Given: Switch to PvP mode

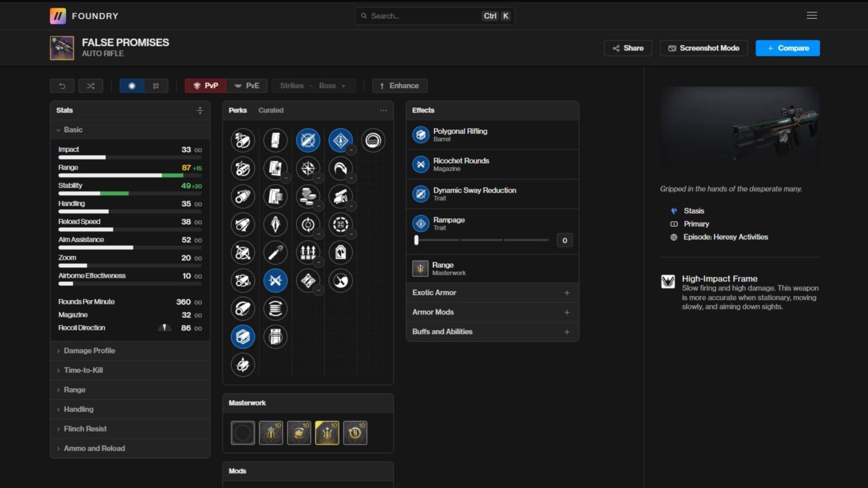Looking at the screenshot, I should pos(206,86).
